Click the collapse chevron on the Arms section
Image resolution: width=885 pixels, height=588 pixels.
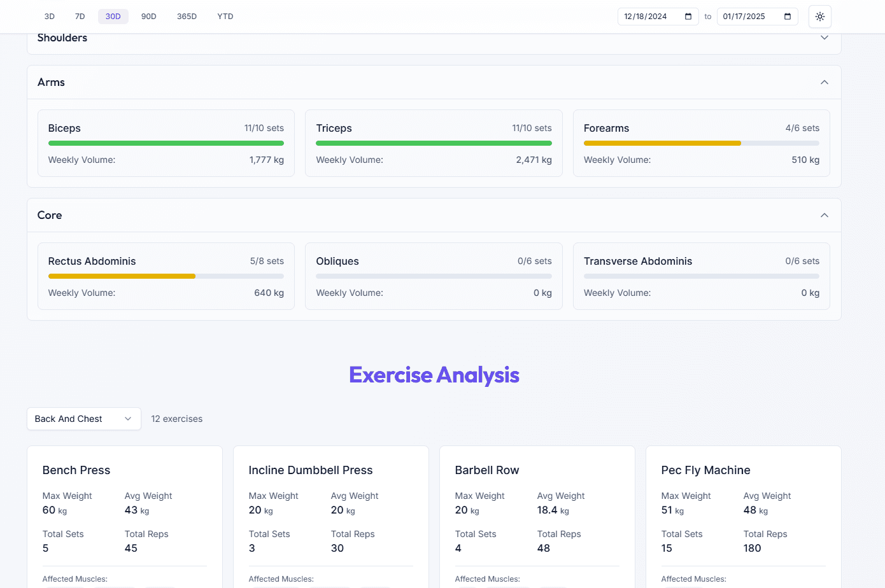(x=824, y=82)
